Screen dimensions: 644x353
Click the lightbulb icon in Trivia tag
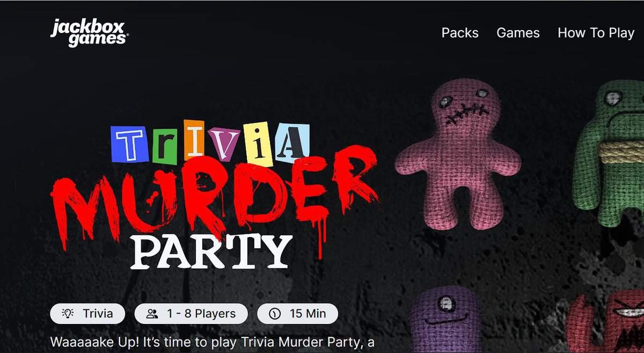[68, 314]
